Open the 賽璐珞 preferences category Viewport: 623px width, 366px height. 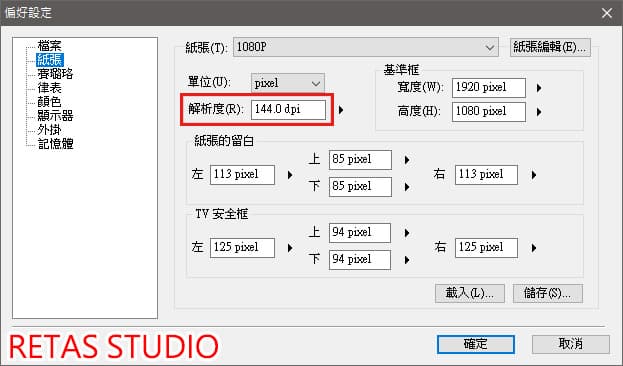(55, 74)
